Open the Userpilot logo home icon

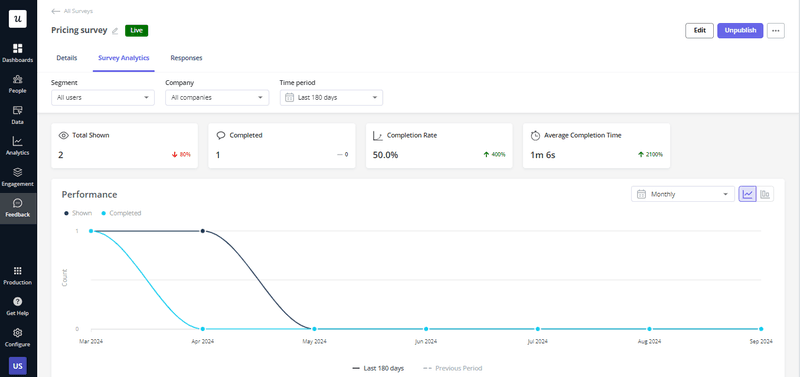tap(18, 18)
